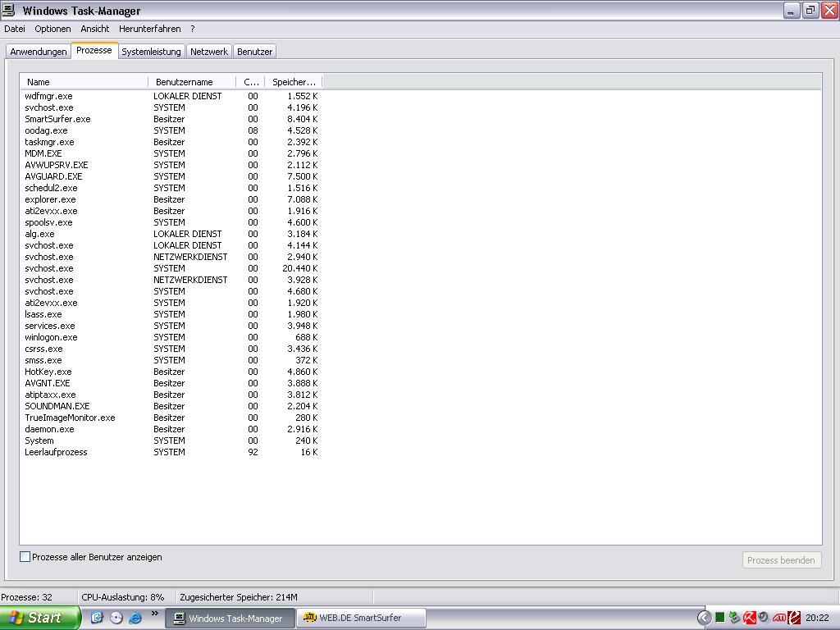The height and width of the screenshot is (630, 840).
Task: Switch to the Systemleistung tab
Action: [x=151, y=52]
